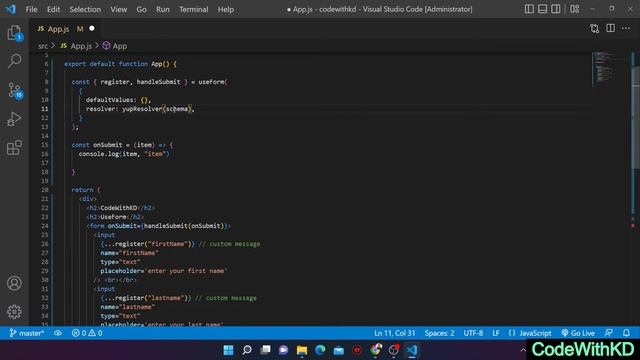This screenshot has height=360, width=640.
Task: Click Visual Studio Code taskbar icon
Action: click(412, 350)
